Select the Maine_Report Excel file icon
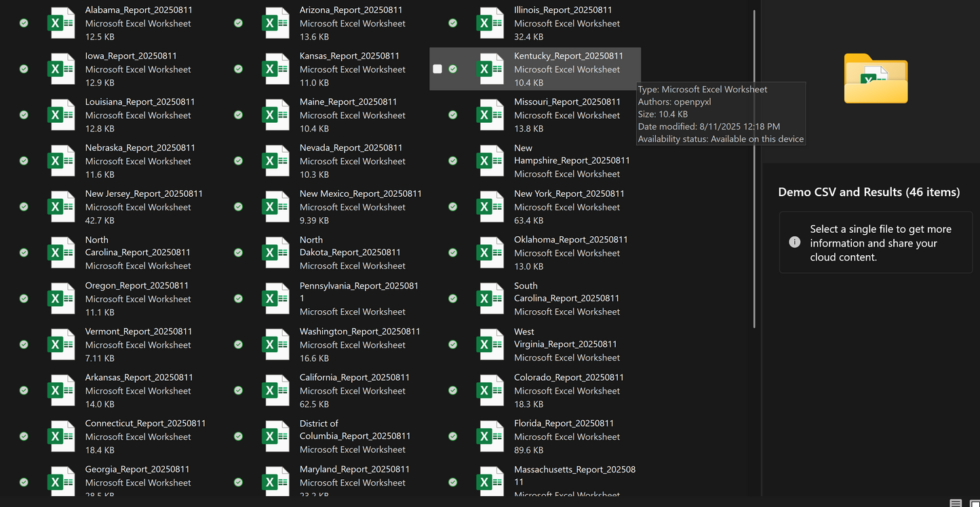 click(275, 115)
